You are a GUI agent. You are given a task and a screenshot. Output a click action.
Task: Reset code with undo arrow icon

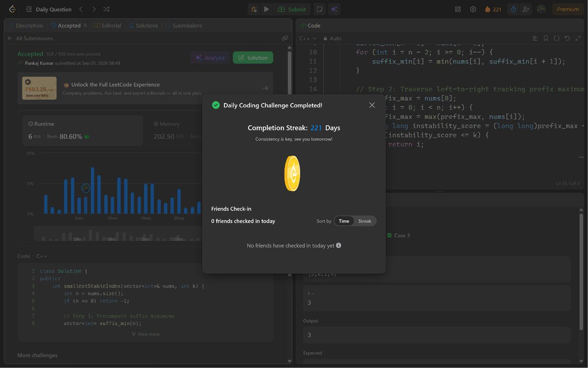click(x=567, y=38)
